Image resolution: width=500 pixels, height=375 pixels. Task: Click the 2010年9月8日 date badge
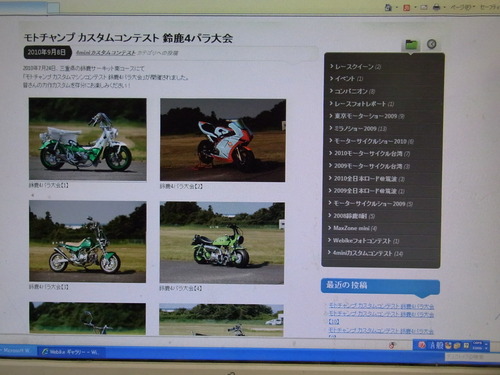47,52
